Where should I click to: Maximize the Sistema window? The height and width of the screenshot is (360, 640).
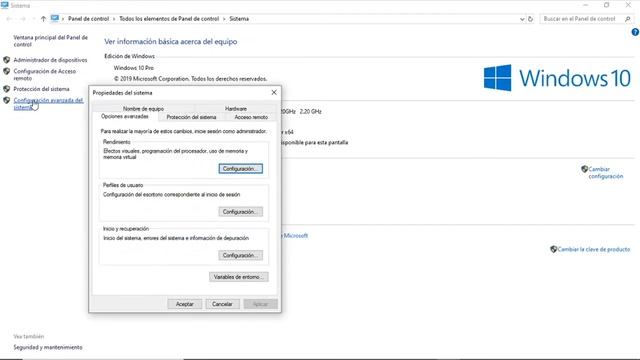click(x=607, y=5)
